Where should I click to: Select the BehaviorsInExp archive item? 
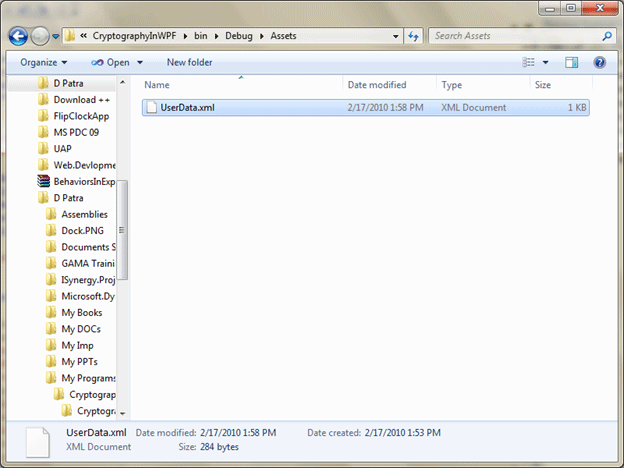pyautogui.click(x=84, y=181)
